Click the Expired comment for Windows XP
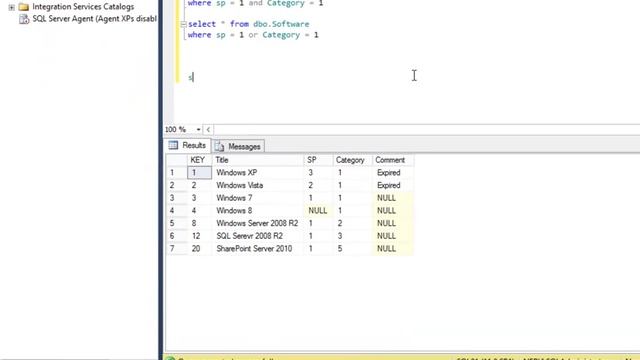Viewport: 640px width, 360px height. click(x=393, y=173)
